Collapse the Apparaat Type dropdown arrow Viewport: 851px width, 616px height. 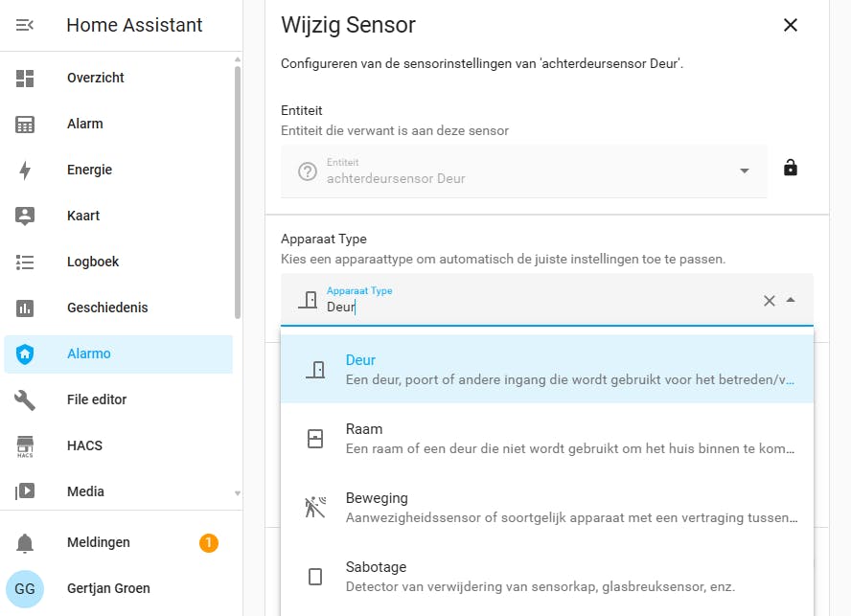point(791,300)
